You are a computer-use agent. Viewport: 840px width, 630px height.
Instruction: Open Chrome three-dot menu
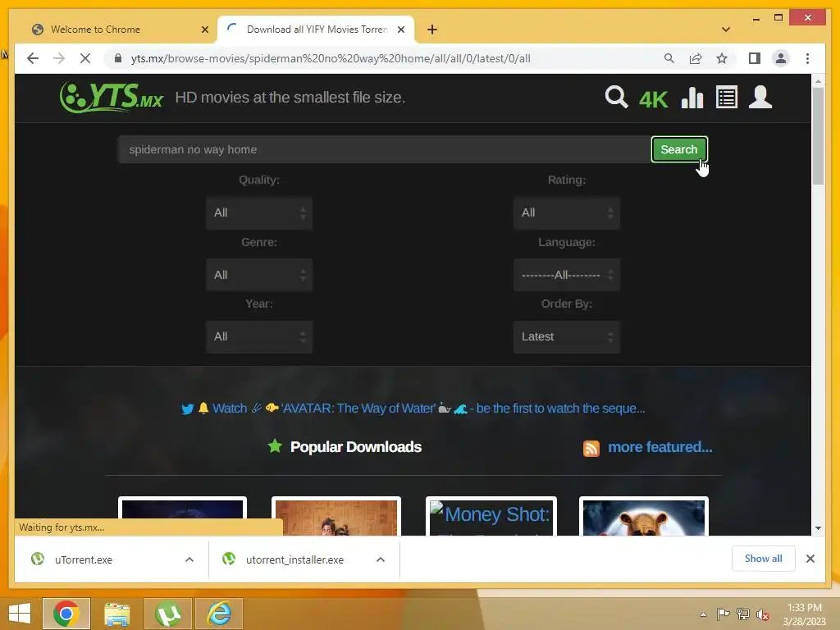tap(807, 58)
